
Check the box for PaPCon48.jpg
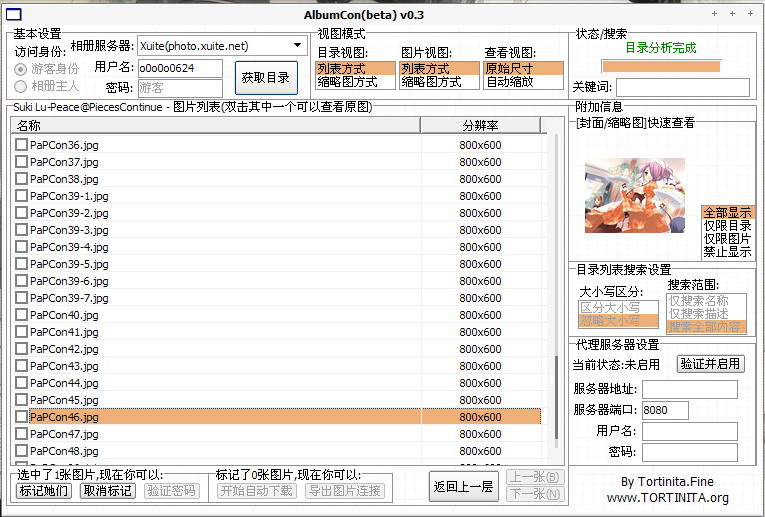coord(21,451)
